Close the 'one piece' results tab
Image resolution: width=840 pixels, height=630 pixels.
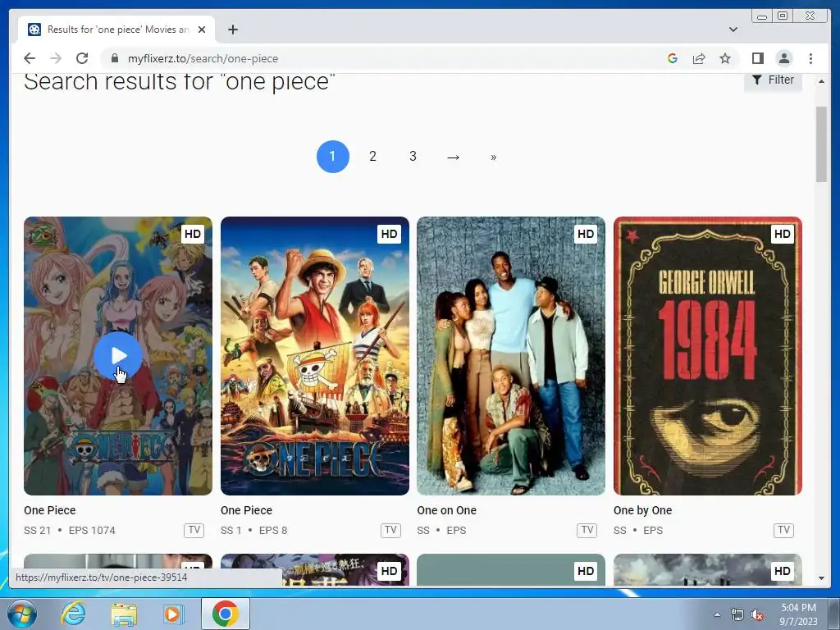[202, 30]
